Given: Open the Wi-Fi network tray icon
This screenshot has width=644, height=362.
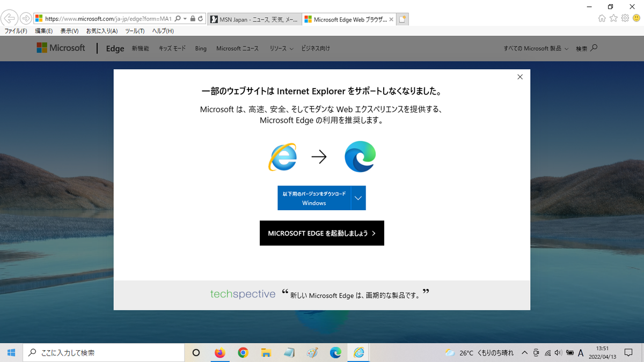Looking at the screenshot, I should (x=548, y=352).
